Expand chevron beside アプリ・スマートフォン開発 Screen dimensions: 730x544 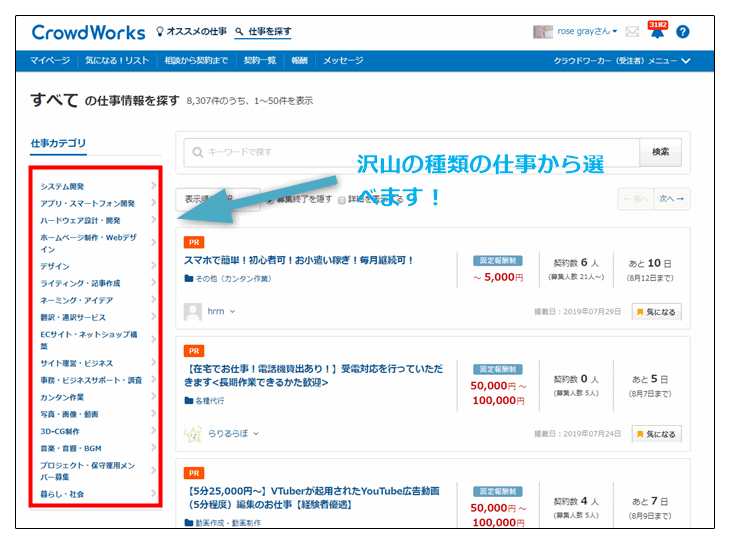[154, 203]
